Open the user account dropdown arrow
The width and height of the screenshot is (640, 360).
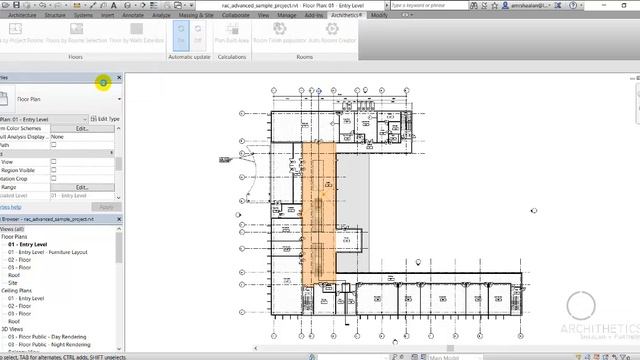tap(549, 5)
